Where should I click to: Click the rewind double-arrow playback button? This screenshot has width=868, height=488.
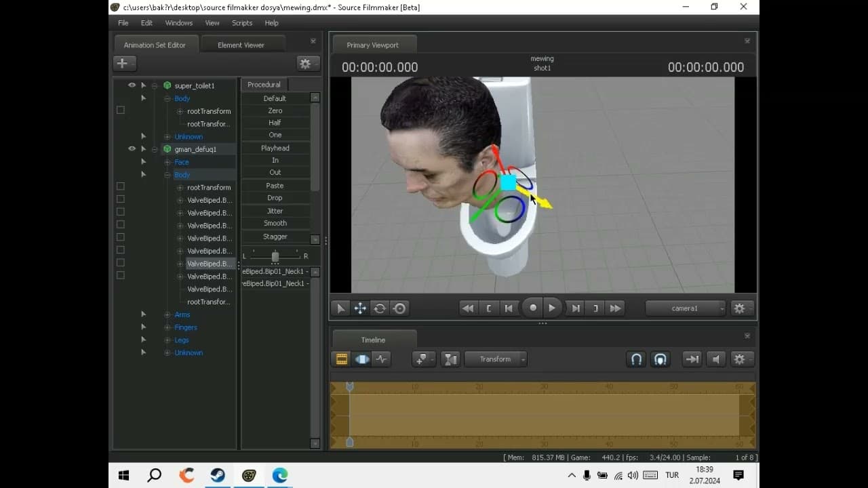coord(468,308)
